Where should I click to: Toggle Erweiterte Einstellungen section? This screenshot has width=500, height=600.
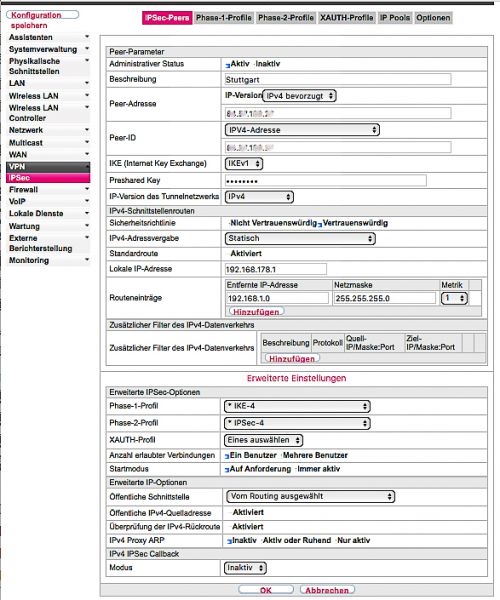pos(296,378)
